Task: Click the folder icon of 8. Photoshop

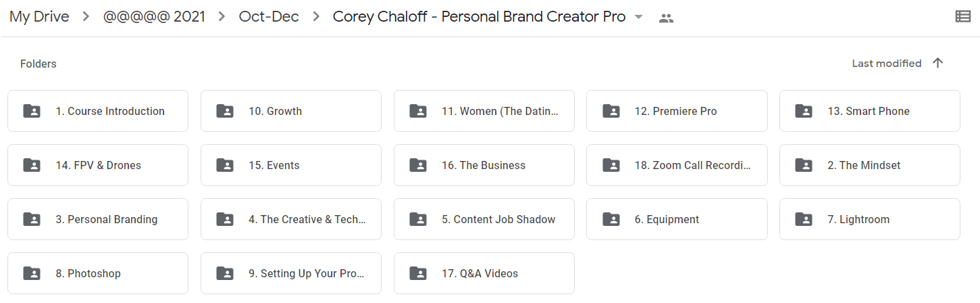Action: pyautogui.click(x=31, y=273)
